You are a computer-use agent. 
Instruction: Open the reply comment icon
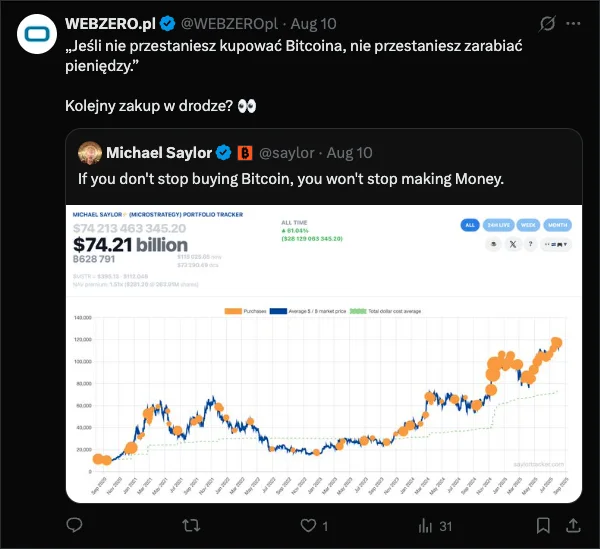tap(74, 524)
